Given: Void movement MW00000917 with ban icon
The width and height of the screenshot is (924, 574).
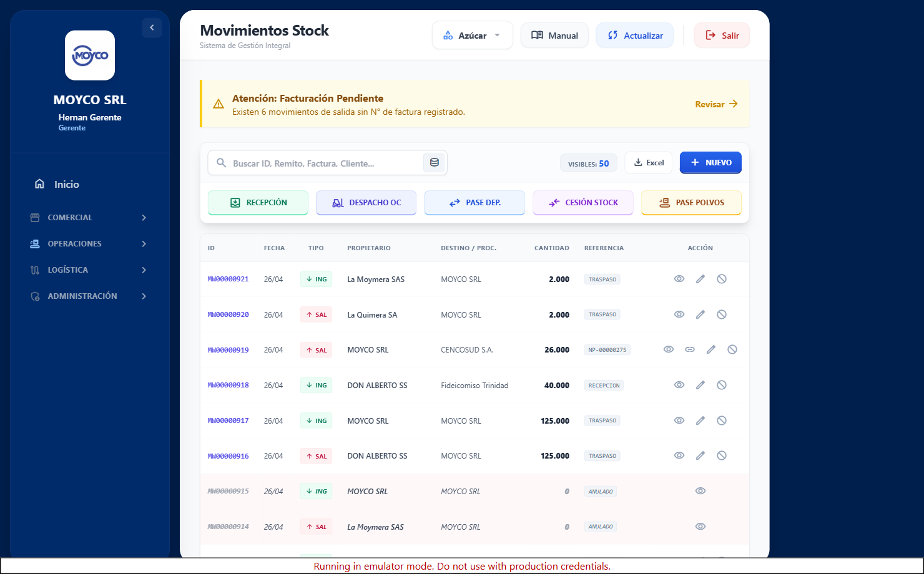Looking at the screenshot, I should [722, 421].
